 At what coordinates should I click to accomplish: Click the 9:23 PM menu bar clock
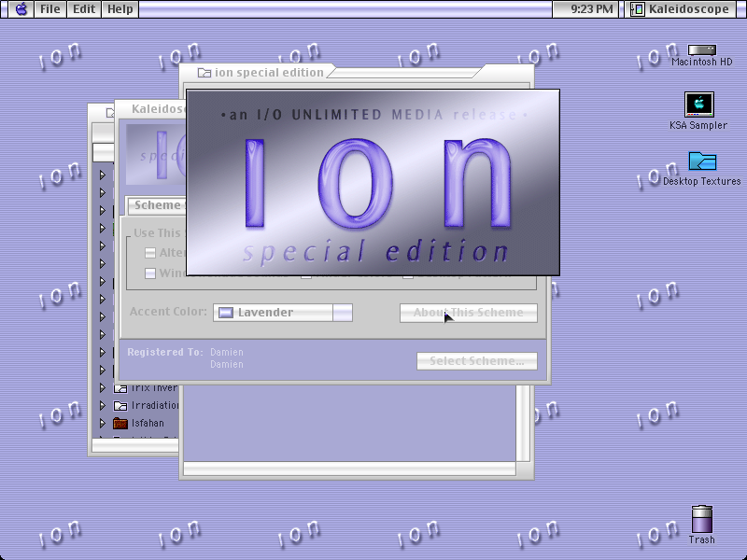(x=586, y=9)
